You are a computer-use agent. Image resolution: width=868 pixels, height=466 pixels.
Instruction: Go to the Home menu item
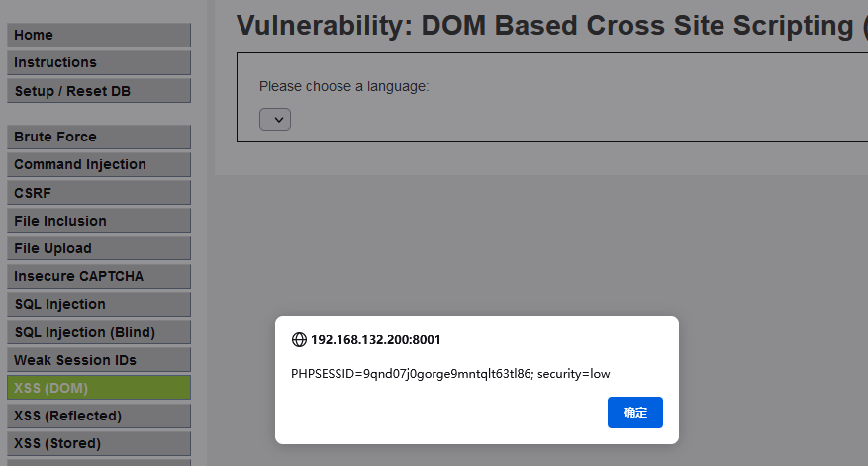click(98, 35)
